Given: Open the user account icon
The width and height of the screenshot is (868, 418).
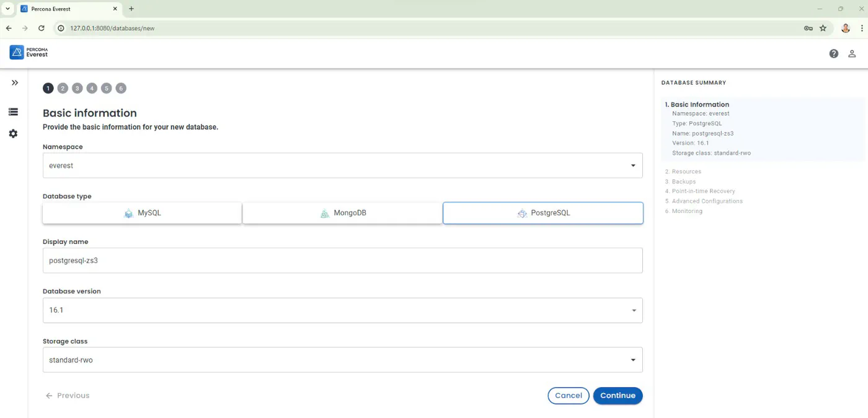Looking at the screenshot, I should [852, 54].
